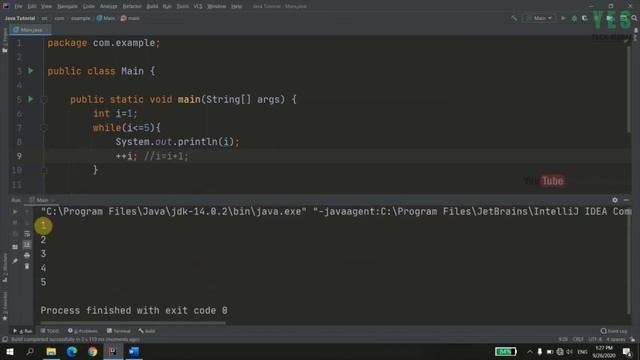Build project with the hammer icon
The height and width of the screenshot is (360, 640).
[514, 18]
